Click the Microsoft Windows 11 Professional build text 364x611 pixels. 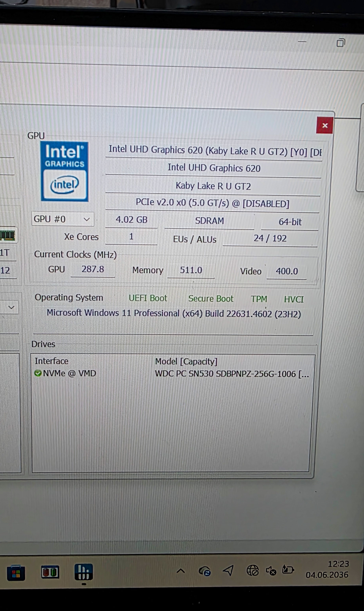pyautogui.click(x=174, y=313)
